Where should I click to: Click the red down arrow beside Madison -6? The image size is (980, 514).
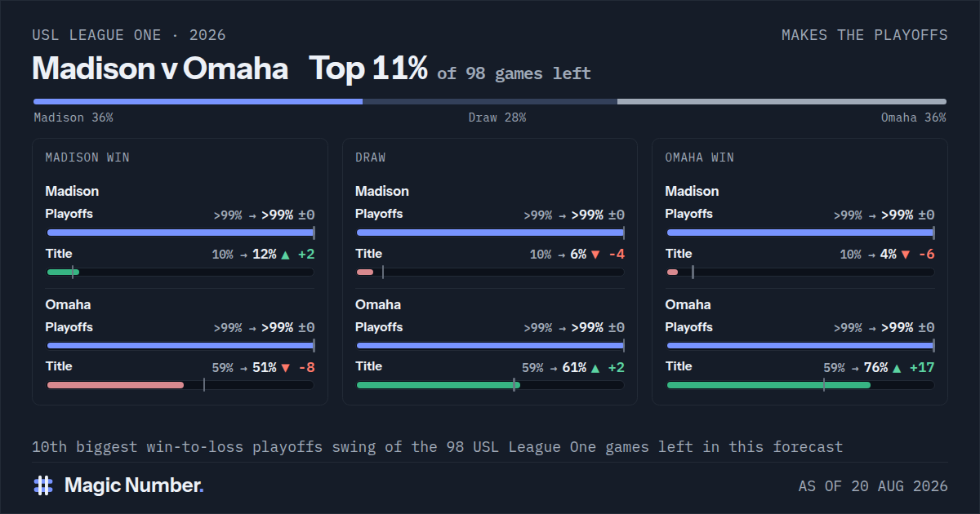pyautogui.click(x=905, y=255)
